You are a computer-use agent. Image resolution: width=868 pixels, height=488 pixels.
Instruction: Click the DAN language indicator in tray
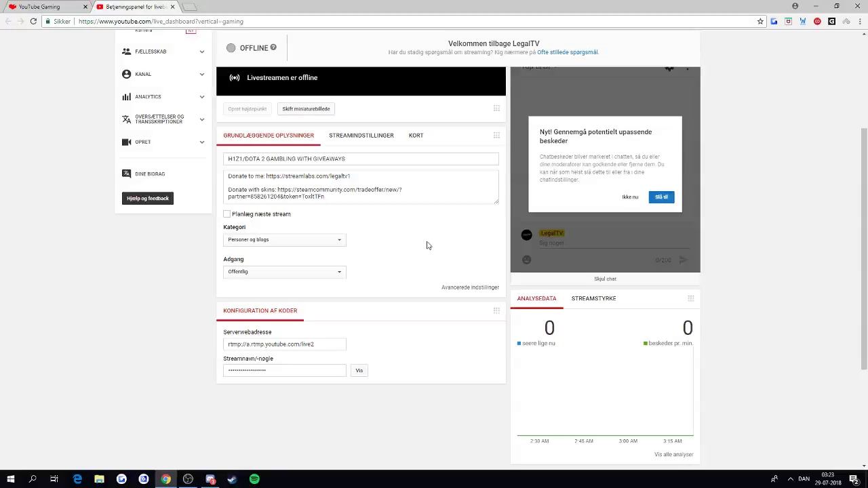[x=804, y=479]
